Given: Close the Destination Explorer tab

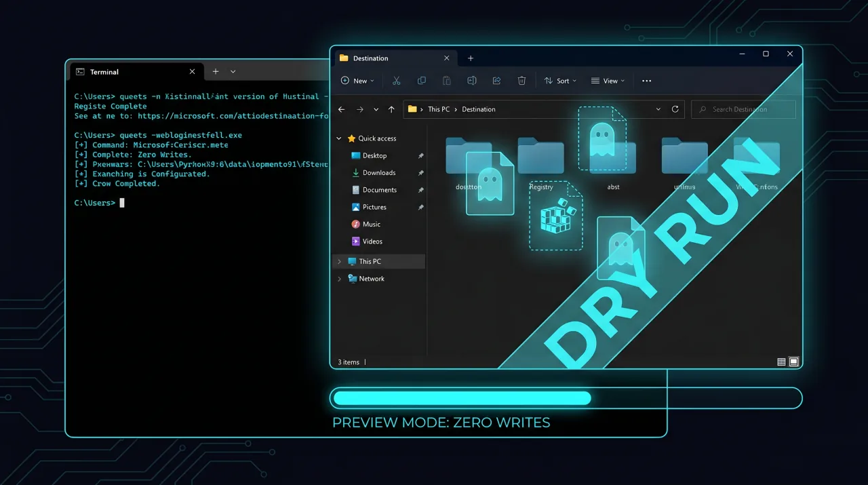Looking at the screenshot, I should (446, 58).
